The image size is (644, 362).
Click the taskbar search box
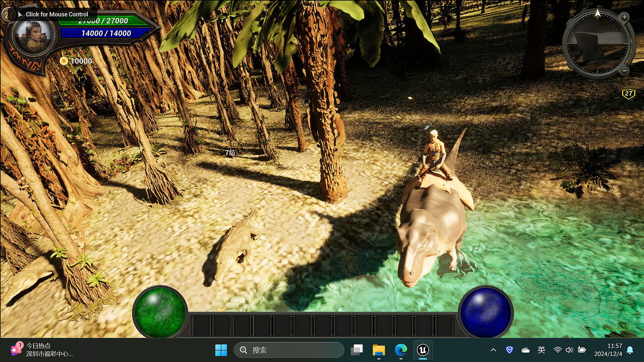pyautogui.click(x=289, y=350)
